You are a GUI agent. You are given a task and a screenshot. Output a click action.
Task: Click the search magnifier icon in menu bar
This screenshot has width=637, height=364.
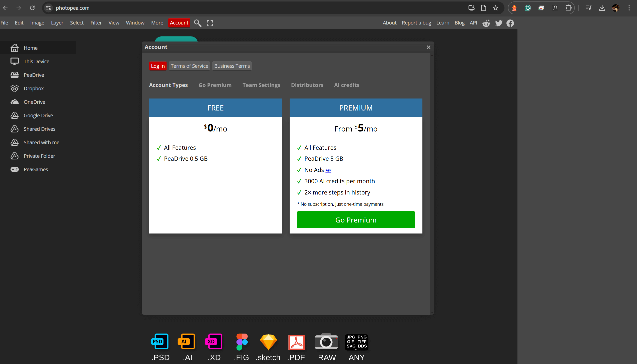point(198,23)
